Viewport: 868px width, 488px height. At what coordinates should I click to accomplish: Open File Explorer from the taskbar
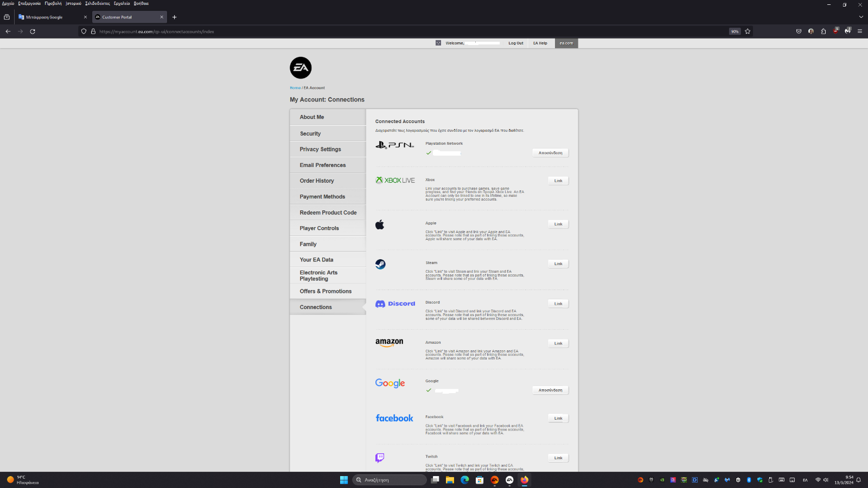point(450,480)
